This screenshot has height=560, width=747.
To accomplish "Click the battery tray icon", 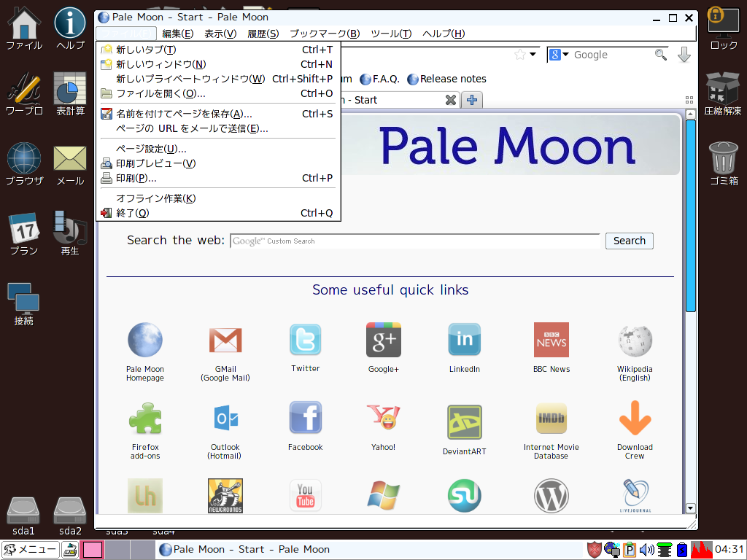I will coord(682,550).
